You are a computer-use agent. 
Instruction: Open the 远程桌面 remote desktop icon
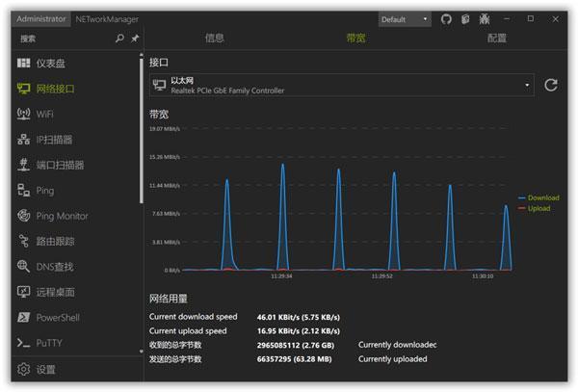(x=23, y=292)
